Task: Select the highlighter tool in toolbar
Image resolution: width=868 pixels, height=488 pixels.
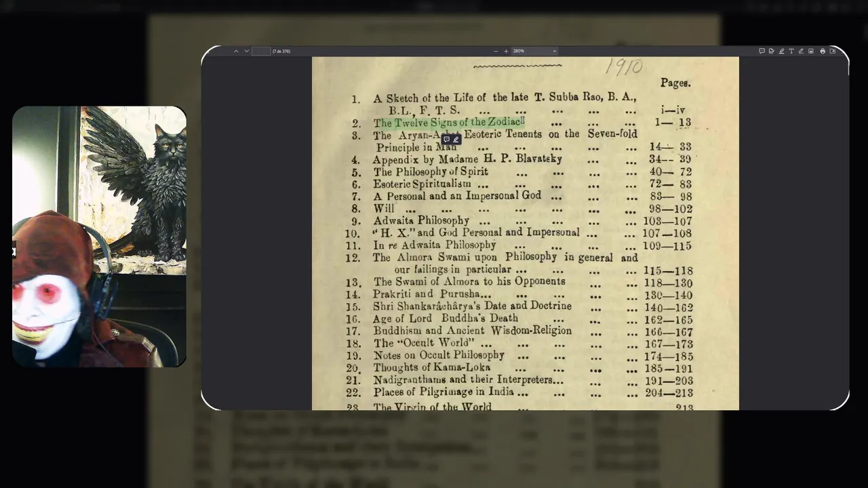Action: (781, 51)
